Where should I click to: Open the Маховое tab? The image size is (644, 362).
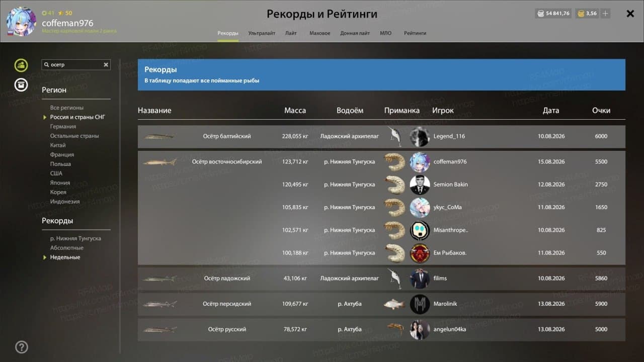point(320,33)
